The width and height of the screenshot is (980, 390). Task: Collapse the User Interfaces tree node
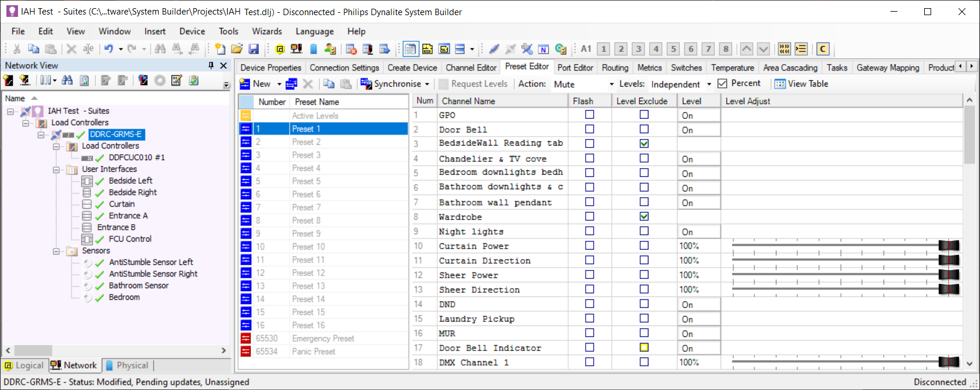[56, 169]
